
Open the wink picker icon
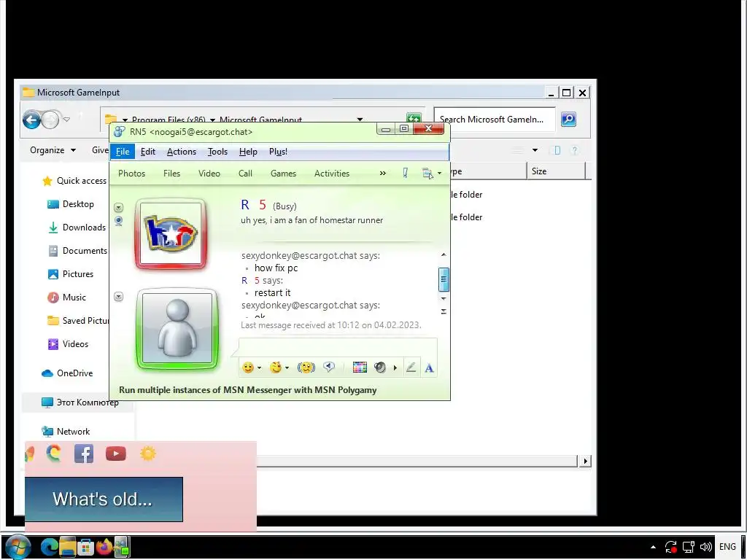click(x=275, y=367)
